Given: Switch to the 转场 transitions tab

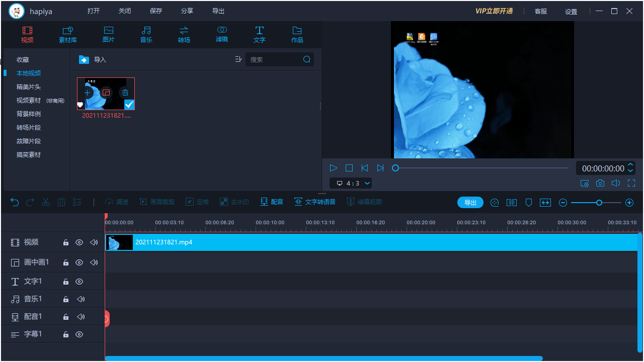Looking at the screenshot, I should pyautogui.click(x=184, y=34).
